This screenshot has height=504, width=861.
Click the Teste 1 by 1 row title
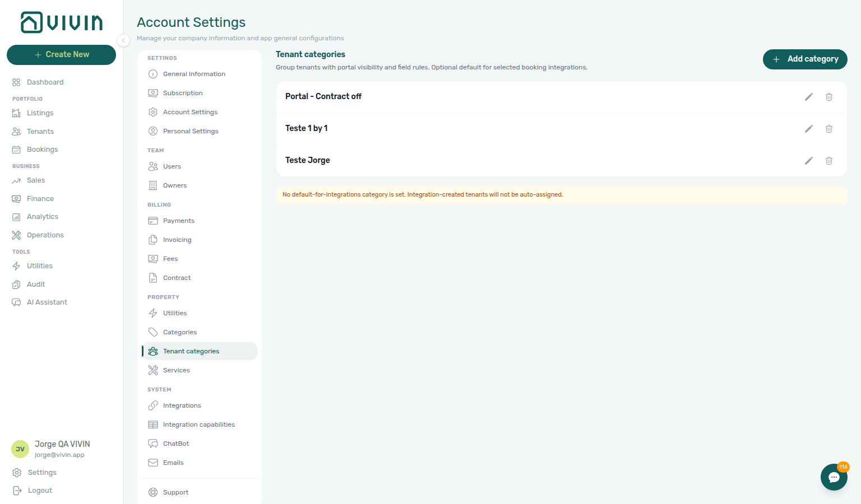(307, 128)
